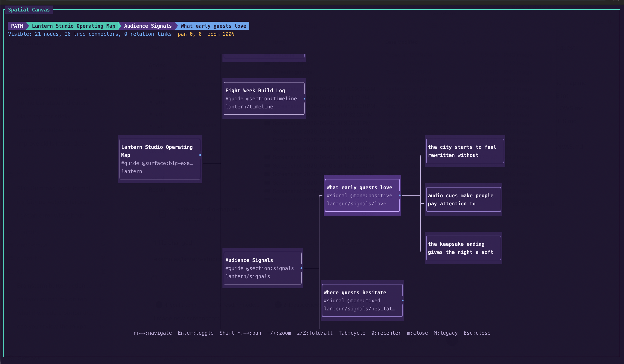This screenshot has height=364, width=624.
Task: Select the Where guests hesitate node
Action: pyautogui.click(x=362, y=300)
